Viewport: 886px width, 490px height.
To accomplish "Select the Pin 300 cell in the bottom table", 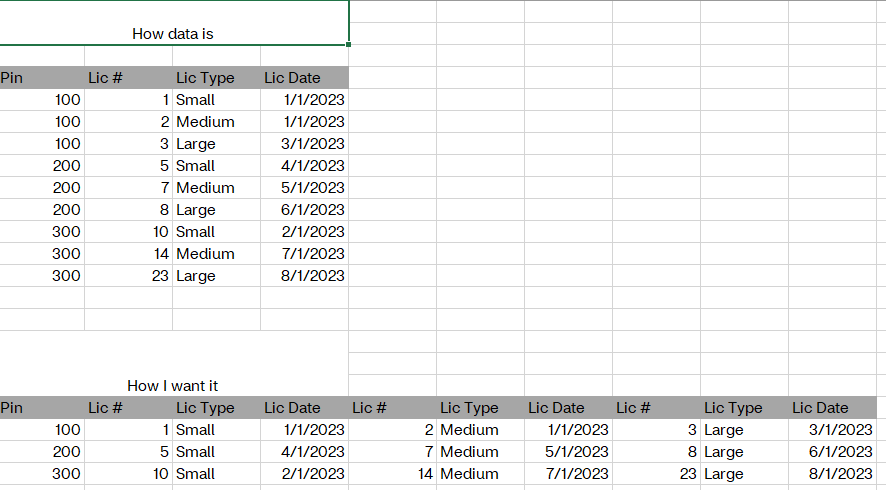I will coord(68,473).
